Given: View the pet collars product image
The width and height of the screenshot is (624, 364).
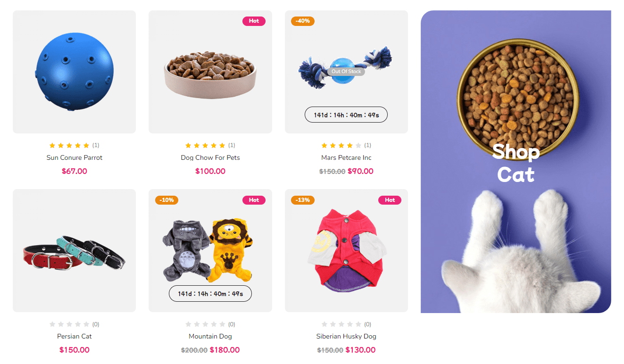Looking at the screenshot, I should tap(74, 250).
